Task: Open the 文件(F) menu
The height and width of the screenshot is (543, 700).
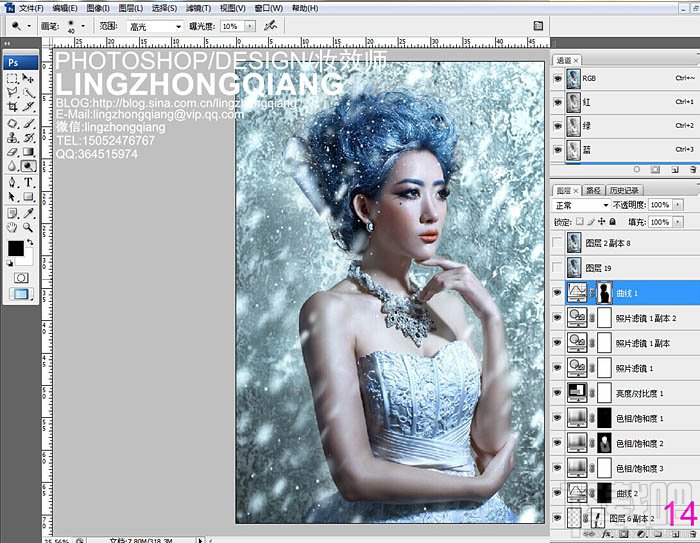Action: tap(31, 8)
